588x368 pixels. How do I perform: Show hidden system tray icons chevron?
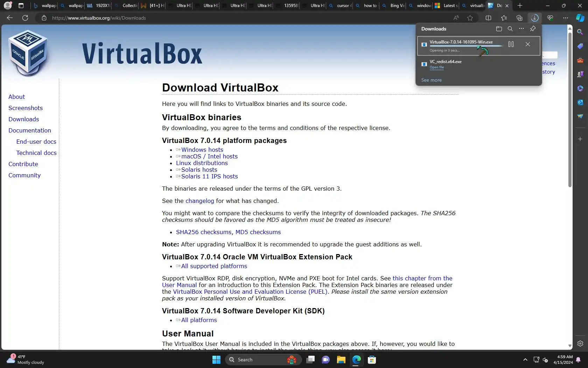525,360
